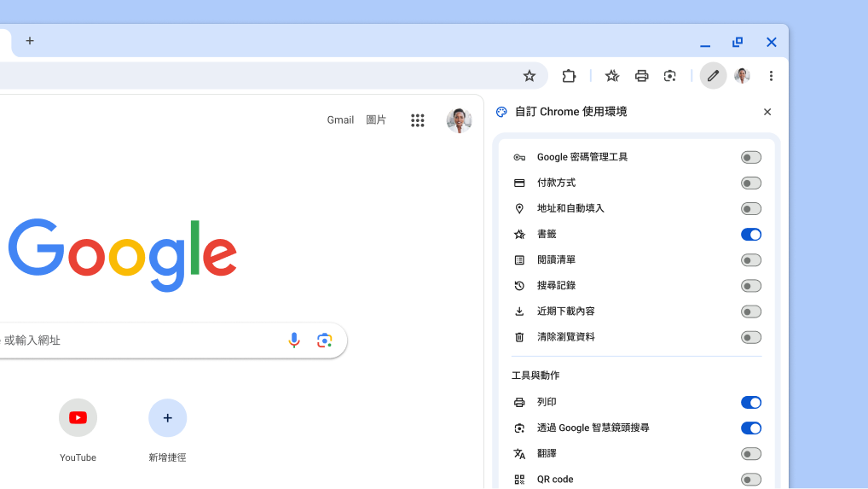The width and height of the screenshot is (868, 489).
Task: Open the Chrome three-dot menu
Action: 771,76
